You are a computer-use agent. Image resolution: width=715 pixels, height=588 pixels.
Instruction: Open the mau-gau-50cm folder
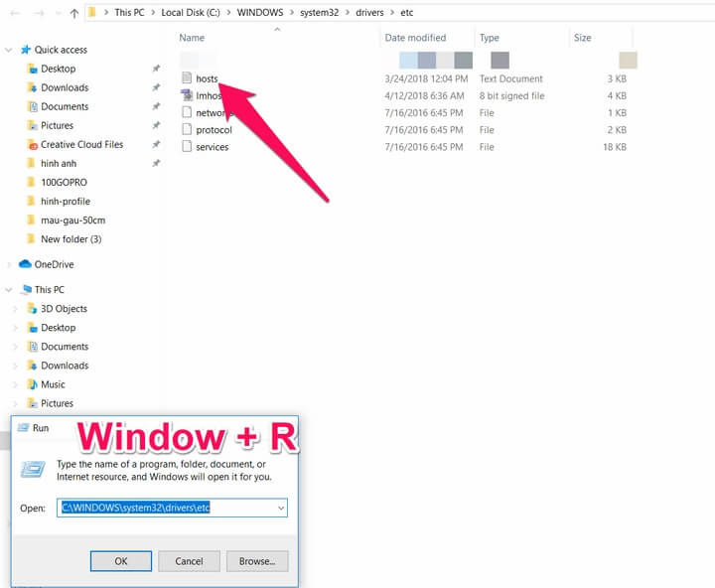pos(72,220)
